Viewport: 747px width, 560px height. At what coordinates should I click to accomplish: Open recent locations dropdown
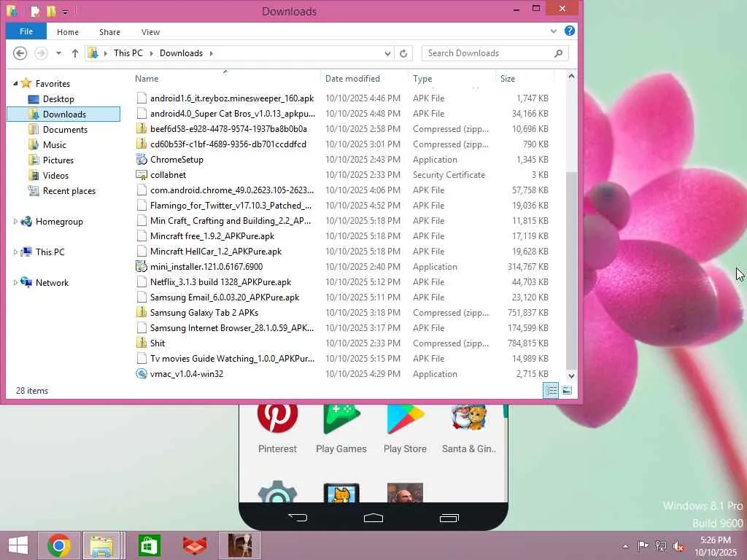58,53
